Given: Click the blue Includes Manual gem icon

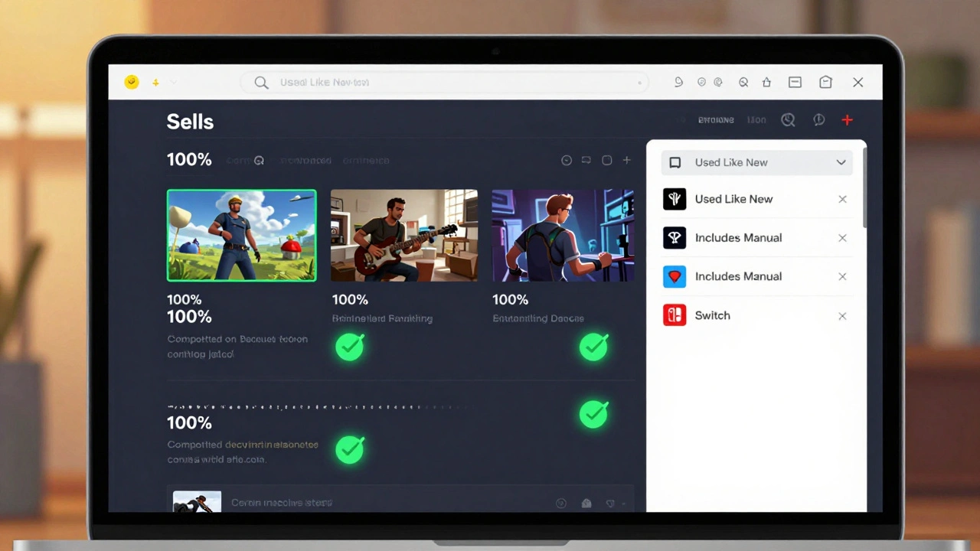Looking at the screenshot, I should pyautogui.click(x=675, y=276).
